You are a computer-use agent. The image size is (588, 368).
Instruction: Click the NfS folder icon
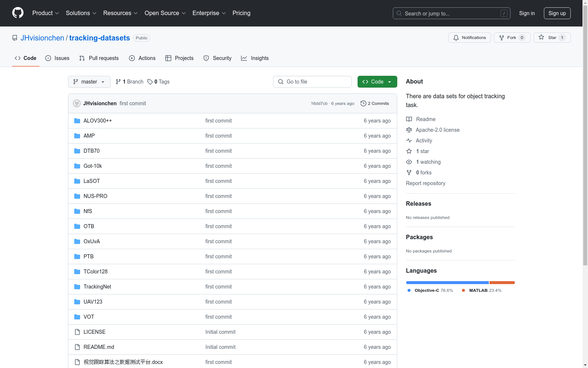tap(77, 211)
